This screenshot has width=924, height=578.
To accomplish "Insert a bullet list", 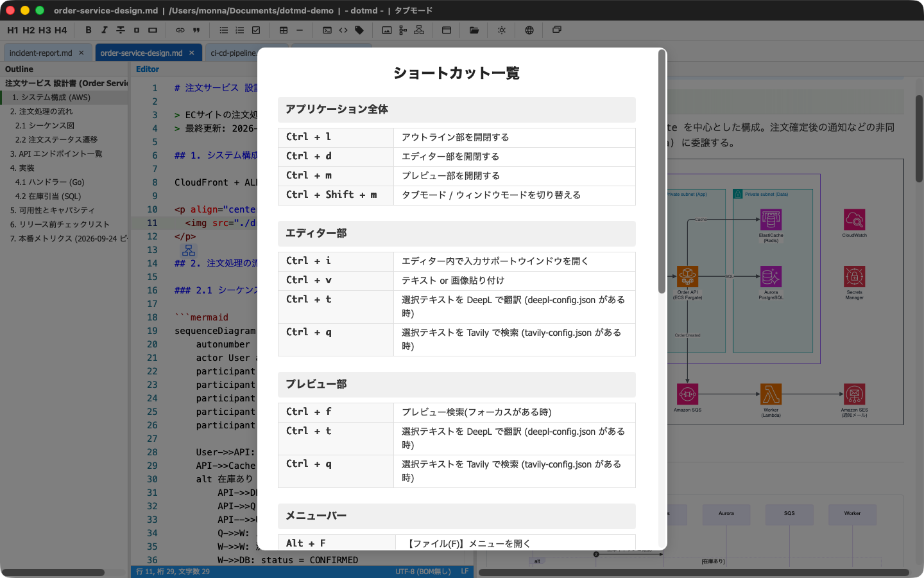I will [224, 30].
